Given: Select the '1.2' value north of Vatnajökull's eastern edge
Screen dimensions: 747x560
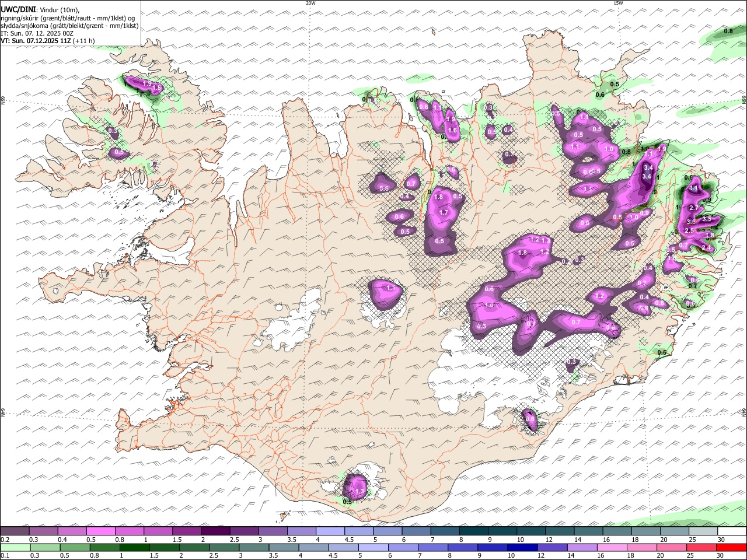Looking at the screenshot, I should pyautogui.click(x=600, y=296).
